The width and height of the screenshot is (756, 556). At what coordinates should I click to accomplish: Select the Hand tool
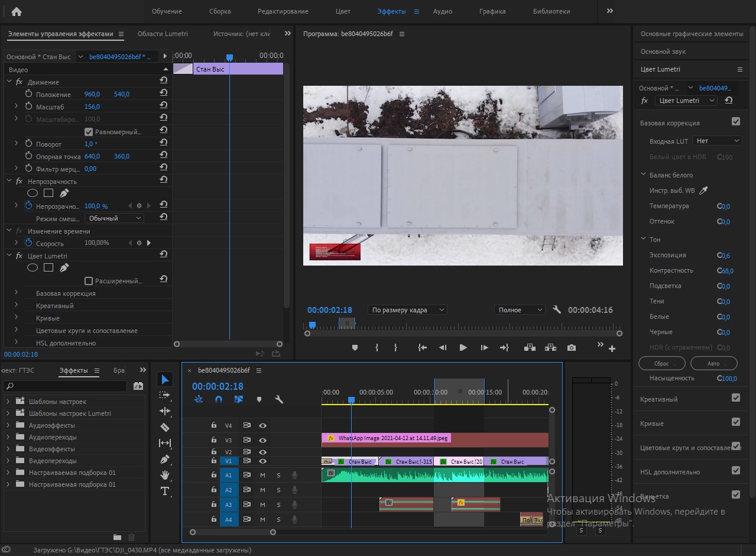[x=165, y=475]
